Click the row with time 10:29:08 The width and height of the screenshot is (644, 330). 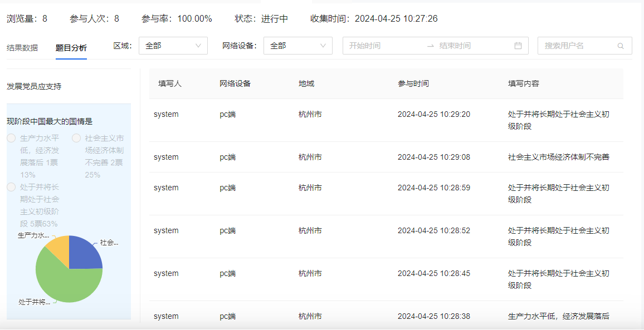[386, 157]
